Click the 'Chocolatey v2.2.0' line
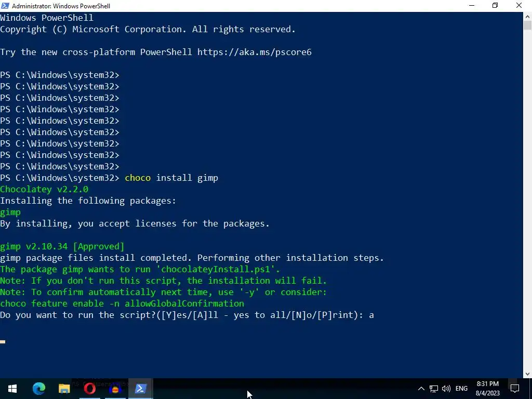The image size is (532, 399). click(x=44, y=189)
